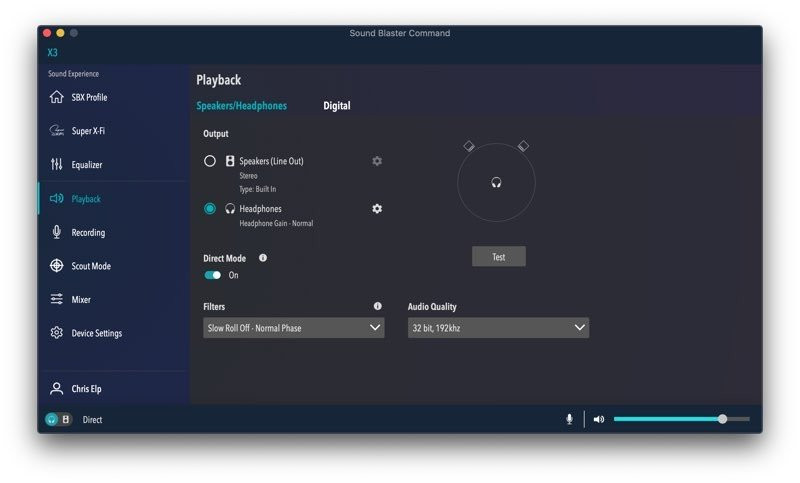This screenshot has height=483, width=800.
Task: Mute the microphone in the bottom bar
Action: coord(569,419)
